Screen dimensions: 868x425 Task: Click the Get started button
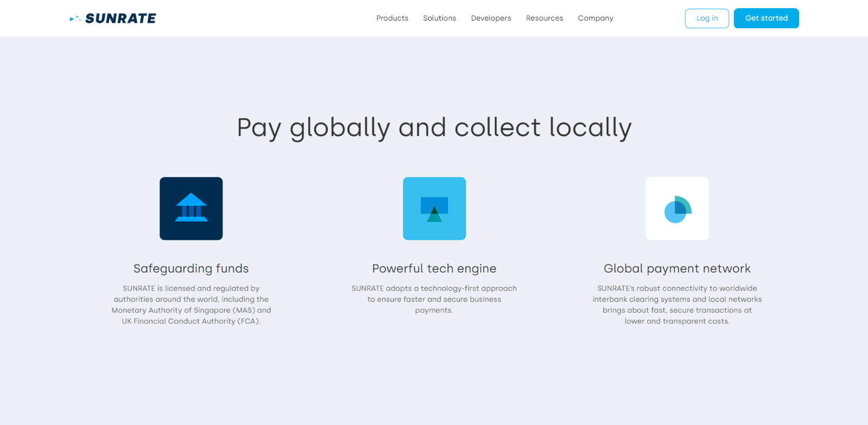(766, 18)
